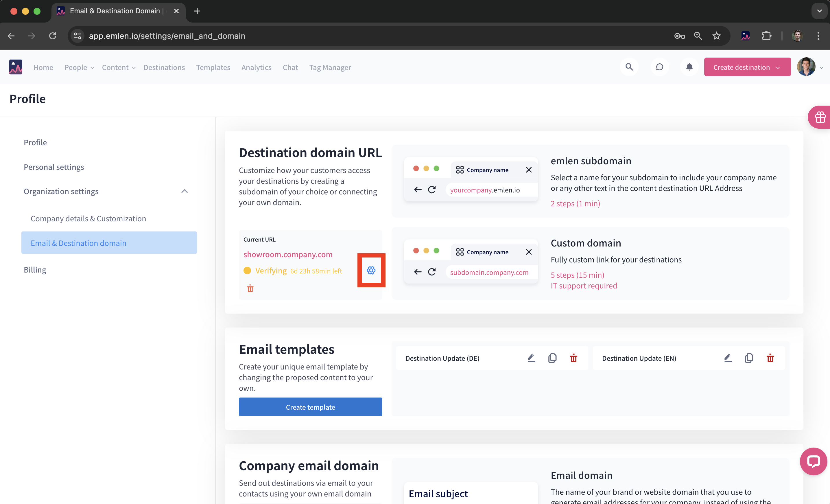Duplicate Destination Update (EN) template
830x504 pixels.
(x=749, y=358)
